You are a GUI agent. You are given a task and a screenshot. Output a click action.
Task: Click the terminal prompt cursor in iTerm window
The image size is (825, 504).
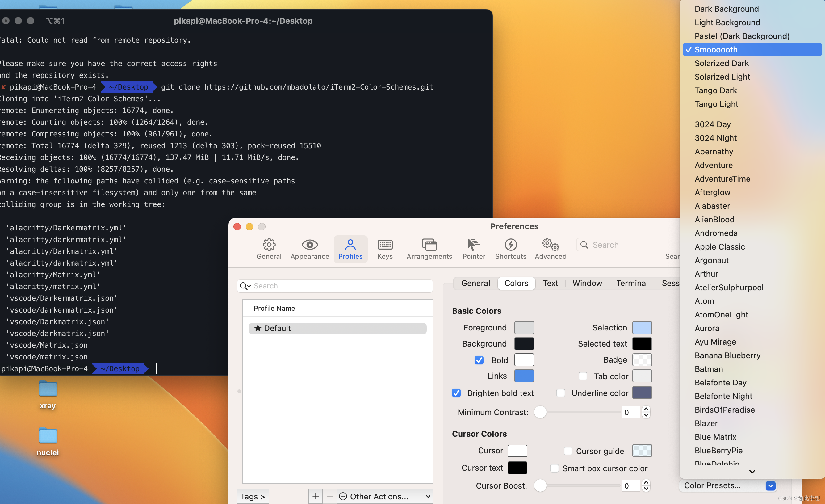point(154,368)
